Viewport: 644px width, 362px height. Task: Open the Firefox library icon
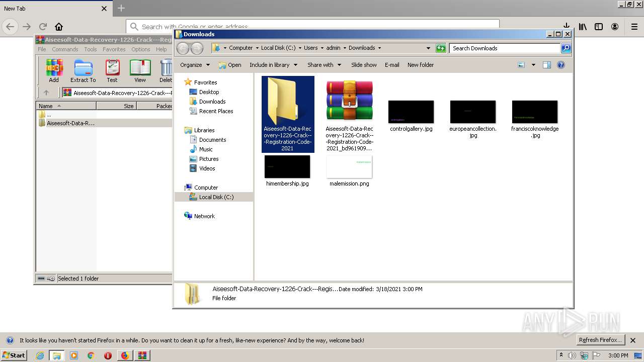(x=583, y=27)
